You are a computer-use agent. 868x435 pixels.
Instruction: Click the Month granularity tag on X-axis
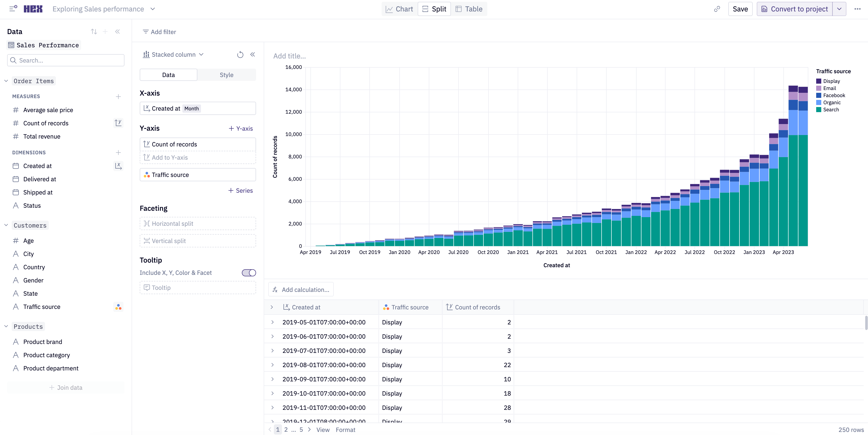pos(191,109)
